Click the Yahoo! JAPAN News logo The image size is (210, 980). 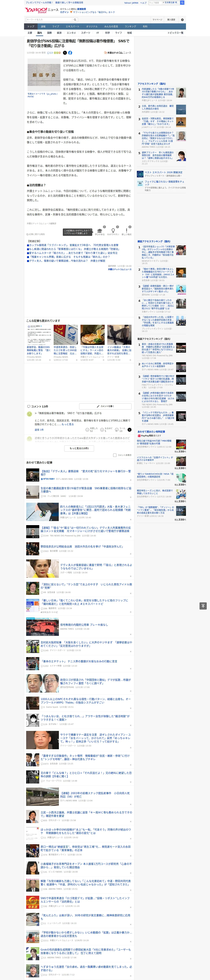pos(42,10)
